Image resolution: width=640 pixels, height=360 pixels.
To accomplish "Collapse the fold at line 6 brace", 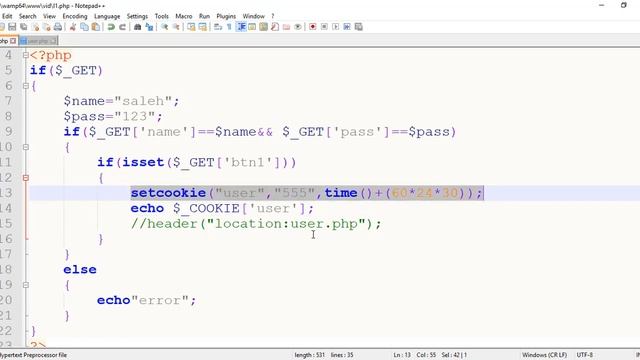I will click(26, 86).
